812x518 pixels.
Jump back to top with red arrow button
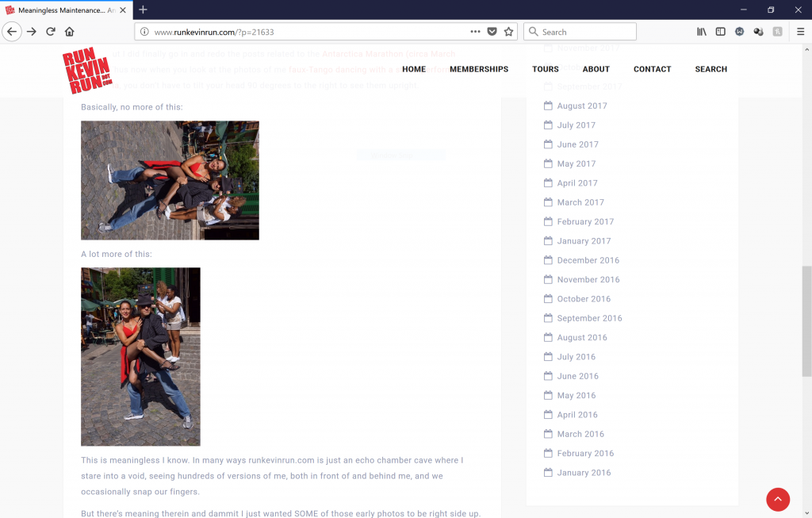[778, 499]
